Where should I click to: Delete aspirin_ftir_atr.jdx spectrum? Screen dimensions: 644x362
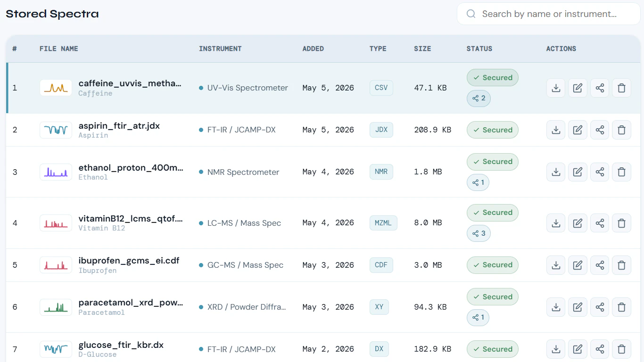click(621, 130)
